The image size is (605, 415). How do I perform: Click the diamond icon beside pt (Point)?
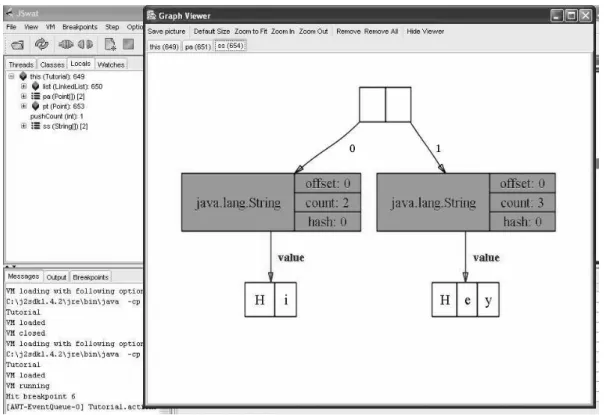click(x=35, y=106)
